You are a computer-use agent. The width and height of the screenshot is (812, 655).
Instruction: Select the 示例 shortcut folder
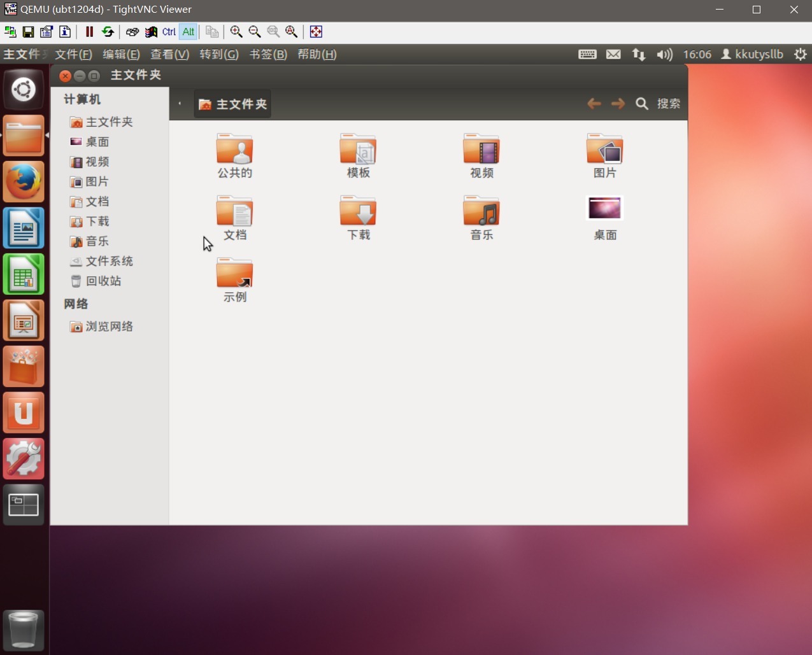[234, 279]
